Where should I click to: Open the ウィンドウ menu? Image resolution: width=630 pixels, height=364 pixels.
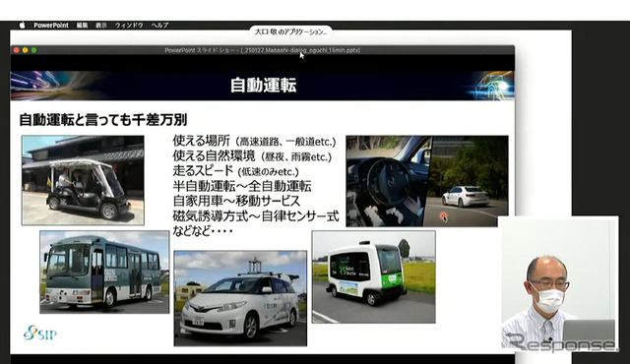tap(129, 25)
